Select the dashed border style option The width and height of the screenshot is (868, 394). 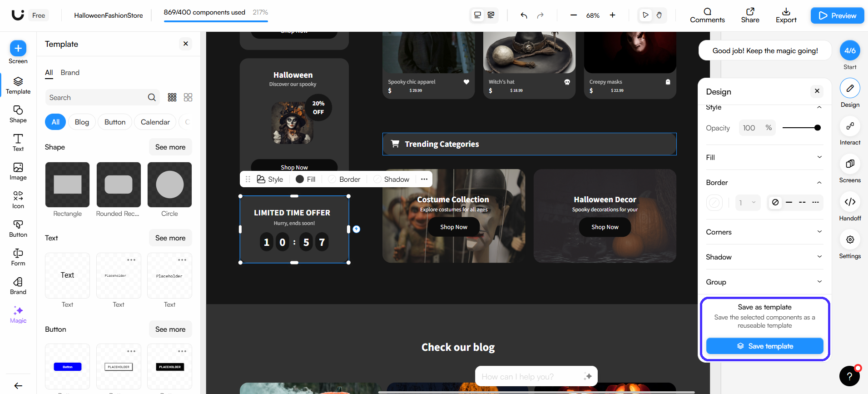click(802, 202)
